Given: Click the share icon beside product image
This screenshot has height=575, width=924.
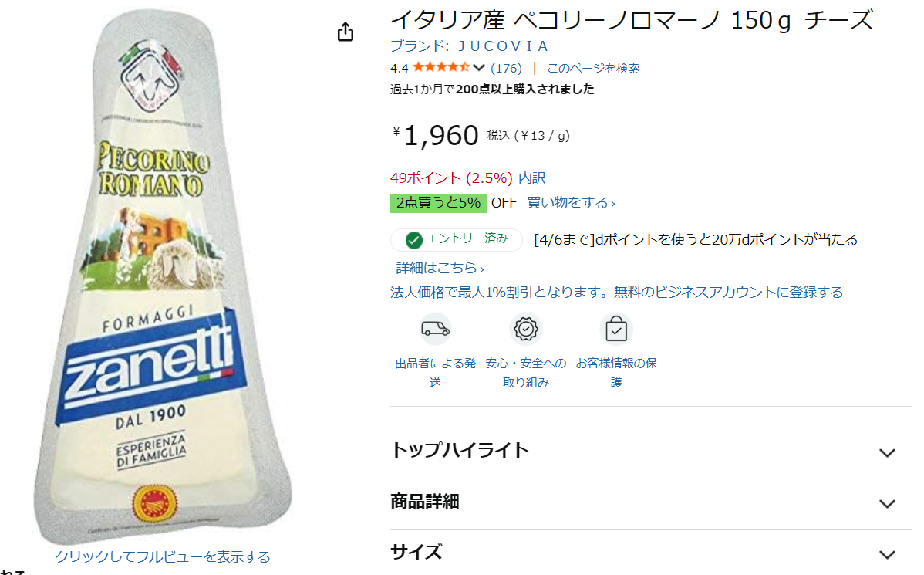Looking at the screenshot, I should point(346,32).
